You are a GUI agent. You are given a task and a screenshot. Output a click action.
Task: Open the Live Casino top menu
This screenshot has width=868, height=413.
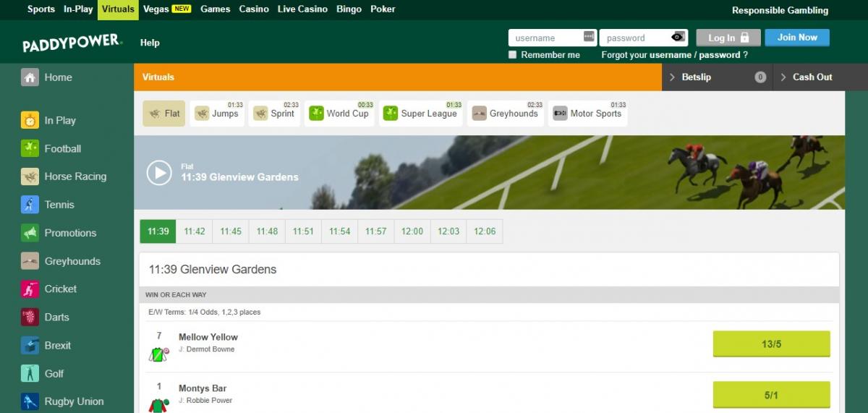302,9
